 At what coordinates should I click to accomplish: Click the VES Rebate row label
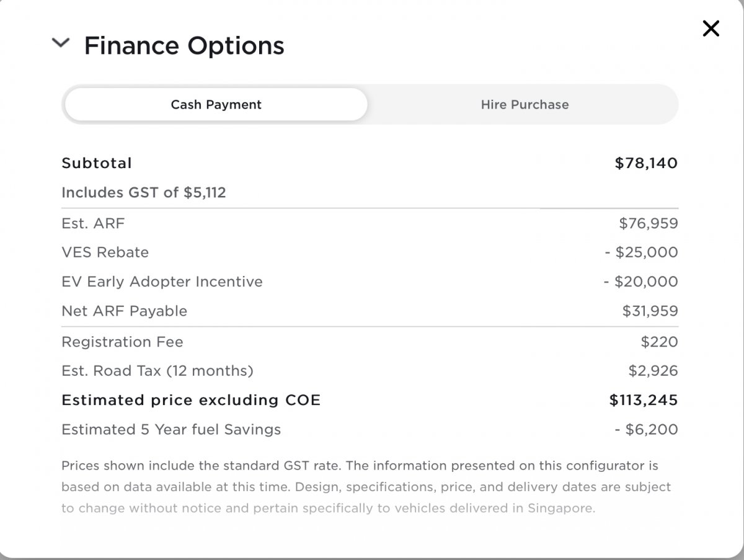[x=105, y=252]
